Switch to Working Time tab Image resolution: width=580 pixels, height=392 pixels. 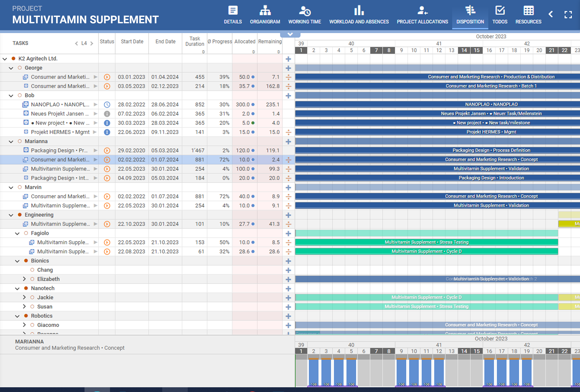(304, 15)
